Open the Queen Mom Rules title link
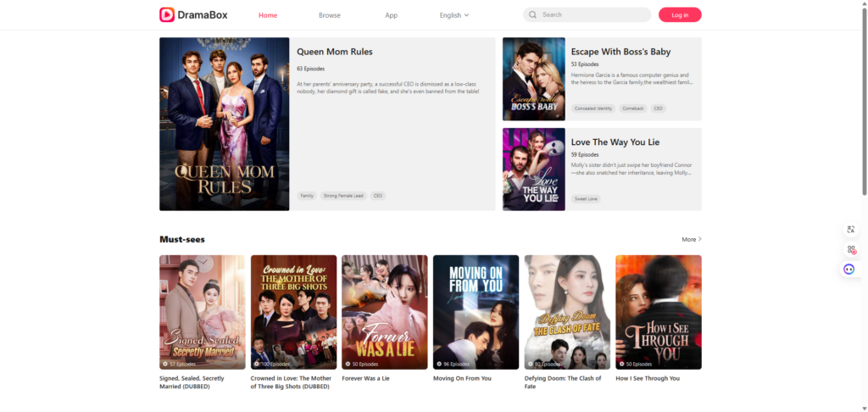This screenshot has width=868, height=412. 334,52
